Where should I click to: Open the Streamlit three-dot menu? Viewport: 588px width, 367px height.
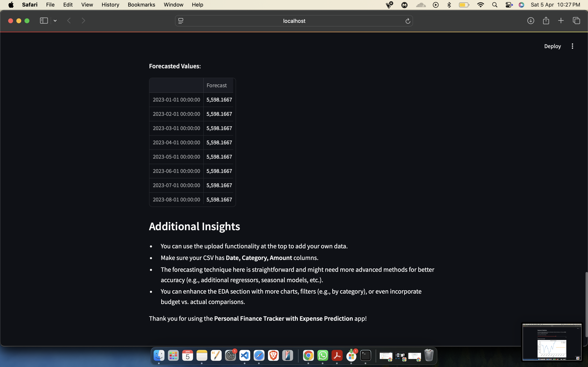572,46
